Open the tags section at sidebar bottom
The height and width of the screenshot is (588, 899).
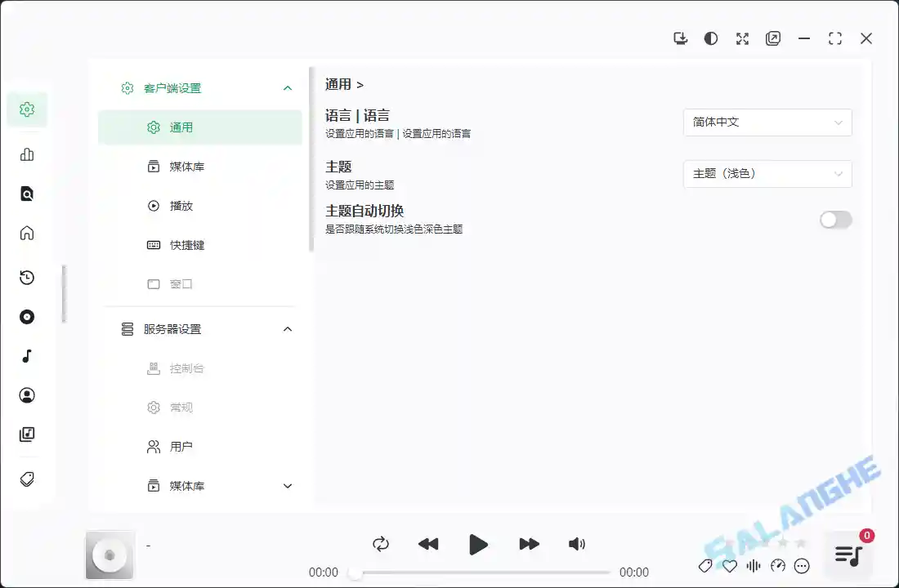point(27,480)
